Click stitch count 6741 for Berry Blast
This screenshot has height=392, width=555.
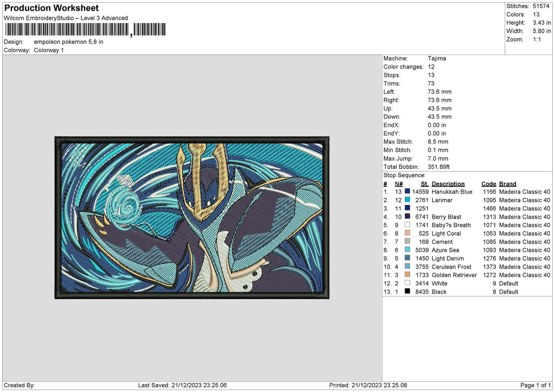click(x=422, y=217)
